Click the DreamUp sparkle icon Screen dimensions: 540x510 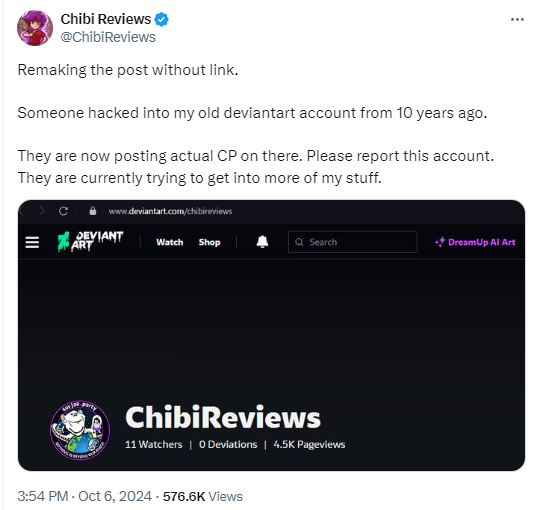tap(440, 242)
